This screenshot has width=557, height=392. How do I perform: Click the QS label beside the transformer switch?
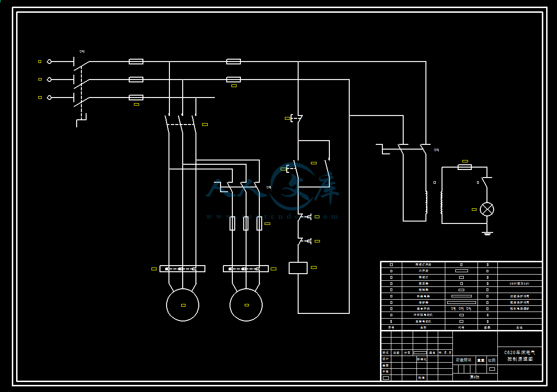tap(436, 150)
